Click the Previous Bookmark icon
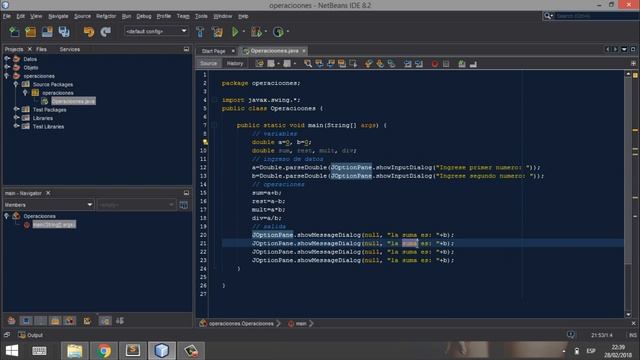Screen dimensions: 640x360 368,64
